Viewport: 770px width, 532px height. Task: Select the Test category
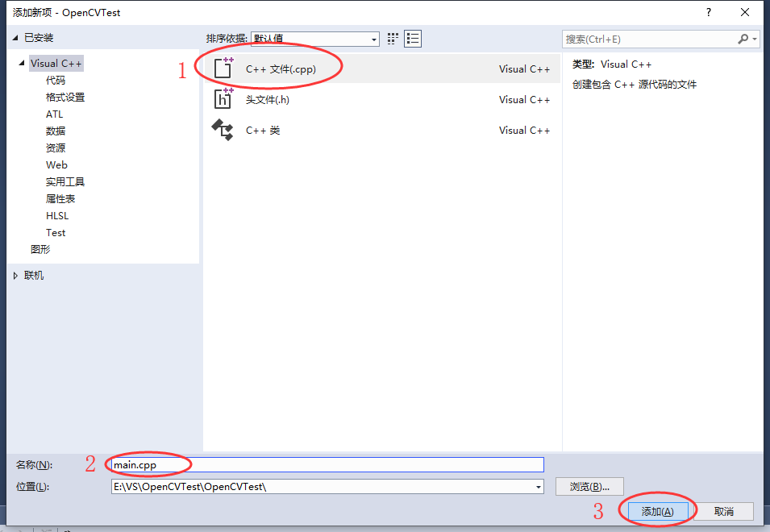click(x=56, y=233)
